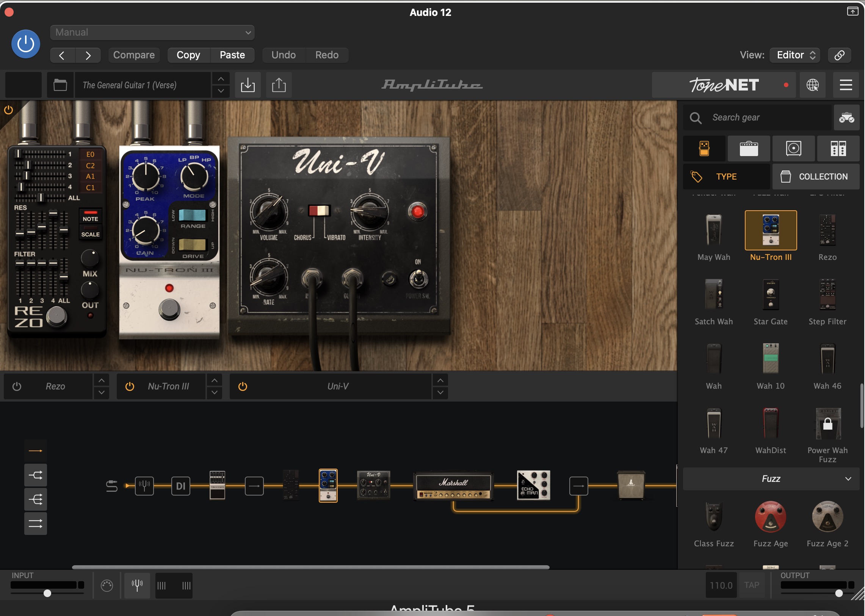Click the share preset upload icon

point(279,85)
